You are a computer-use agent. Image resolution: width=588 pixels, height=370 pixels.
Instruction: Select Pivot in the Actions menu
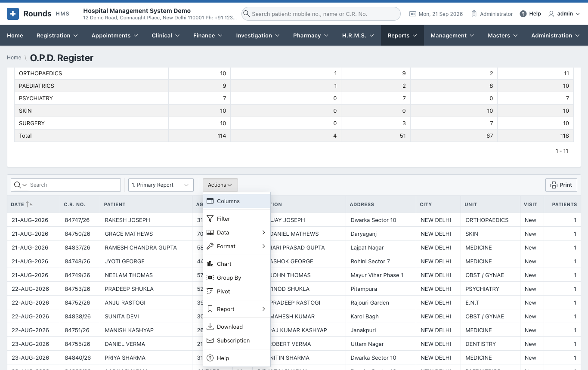tap(237, 291)
